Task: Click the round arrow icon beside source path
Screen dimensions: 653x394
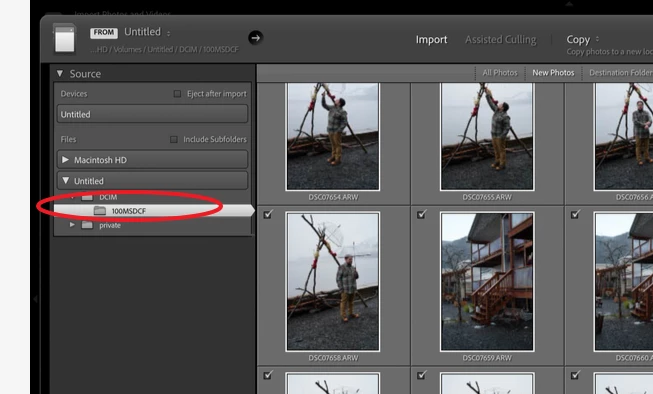Action: pos(255,38)
